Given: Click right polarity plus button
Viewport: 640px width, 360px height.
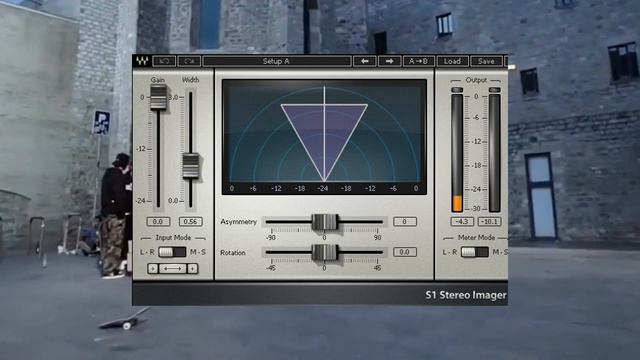Looking at the screenshot, I should pos(193,269).
